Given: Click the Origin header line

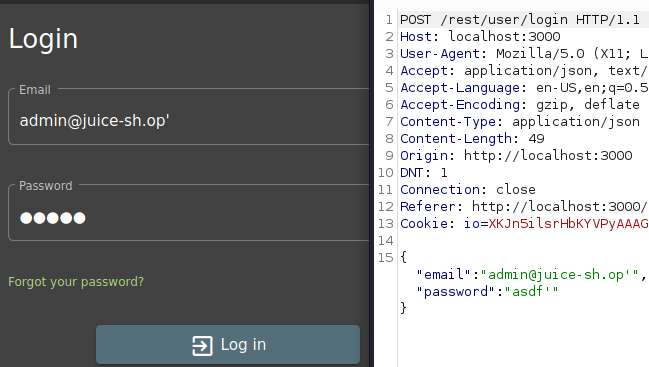Looking at the screenshot, I should (x=516, y=155).
